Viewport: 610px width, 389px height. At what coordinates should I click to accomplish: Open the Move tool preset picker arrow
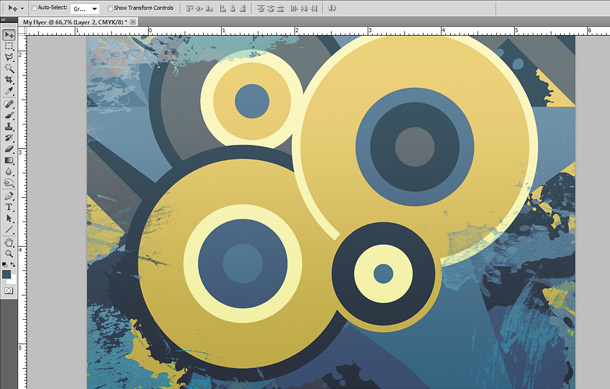22,8
